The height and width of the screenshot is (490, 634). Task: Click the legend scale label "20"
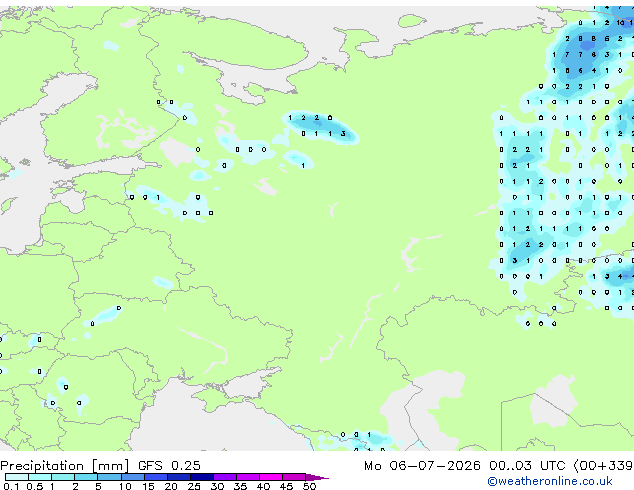pos(171,486)
